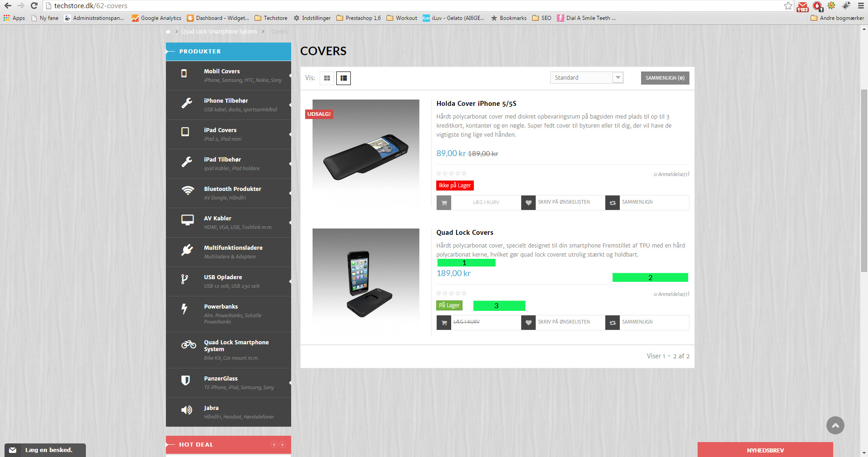
Task: Add Quad Lock Covers to wishlist
Action: [563, 322]
